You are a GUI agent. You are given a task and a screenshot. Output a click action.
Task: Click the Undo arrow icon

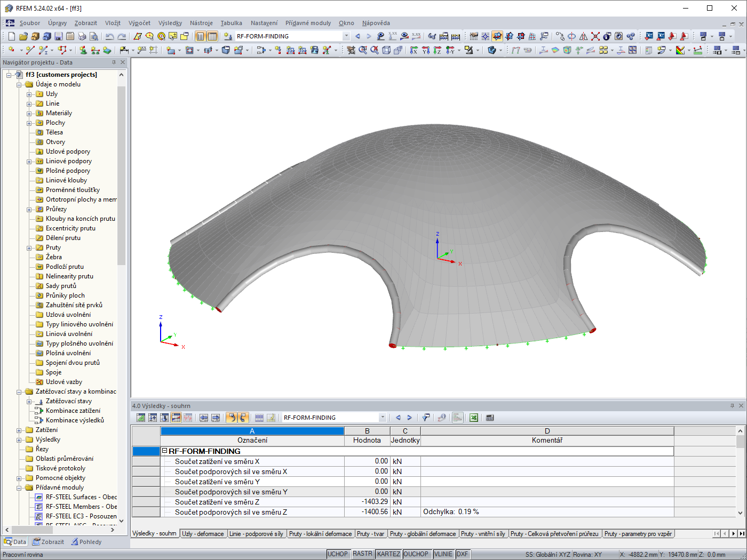click(109, 36)
